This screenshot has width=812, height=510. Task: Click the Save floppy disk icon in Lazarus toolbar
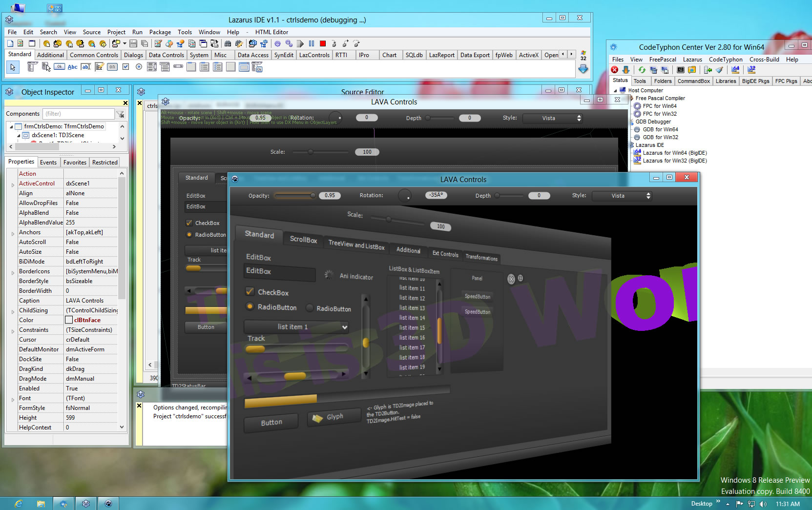[x=133, y=43]
